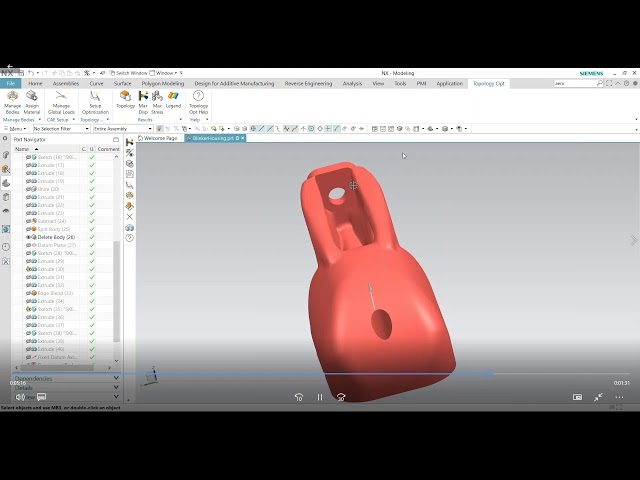Expand the Help group arrow
This screenshot has width=640, height=480.
point(207,120)
